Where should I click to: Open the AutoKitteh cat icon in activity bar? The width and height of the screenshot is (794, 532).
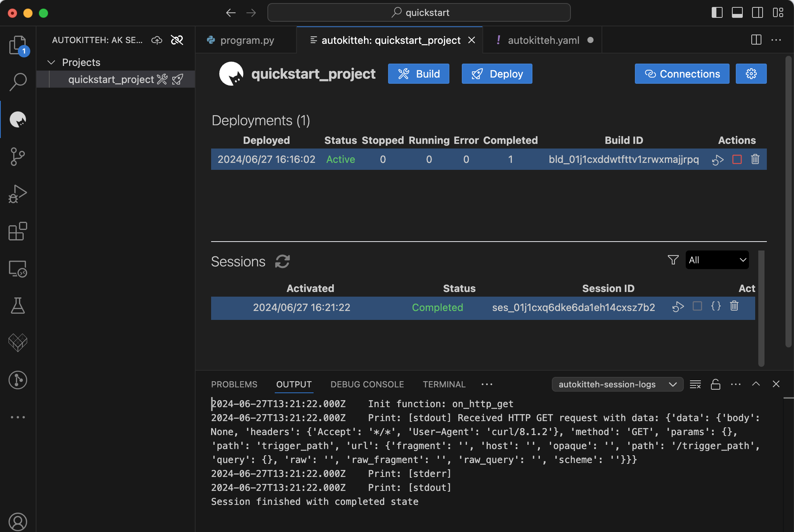click(18, 119)
